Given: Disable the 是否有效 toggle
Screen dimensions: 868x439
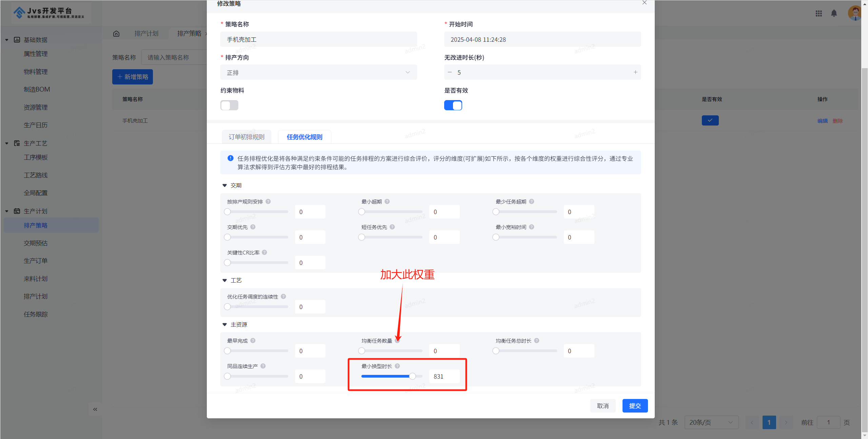Looking at the screenshot, I should [x=453, y=105].
